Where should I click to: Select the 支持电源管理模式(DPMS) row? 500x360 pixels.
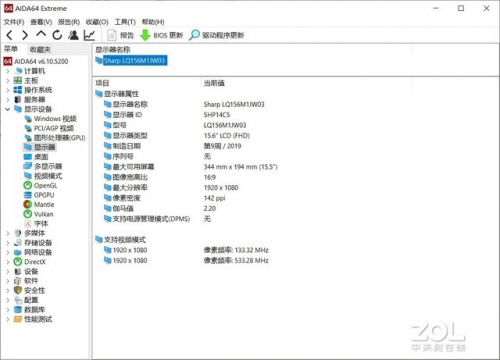(x=157, y=219)
